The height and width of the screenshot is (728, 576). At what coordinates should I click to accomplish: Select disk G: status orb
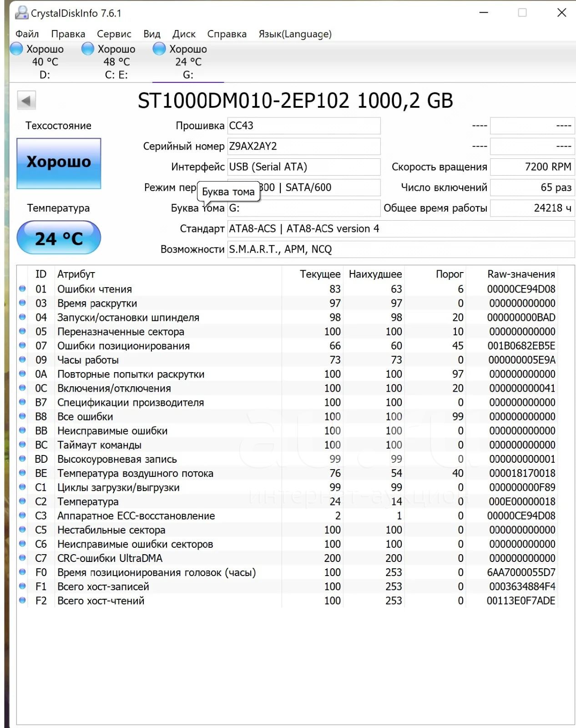(159, 49)
